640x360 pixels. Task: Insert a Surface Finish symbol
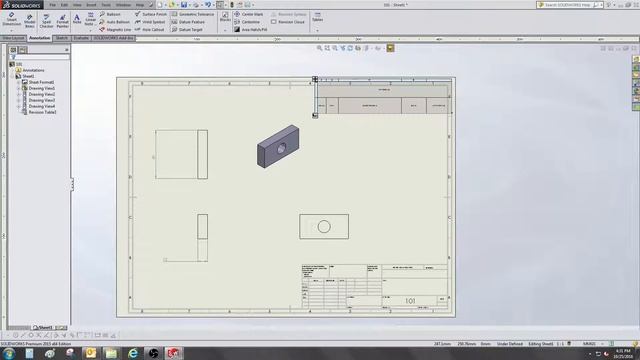coord(151,14)
